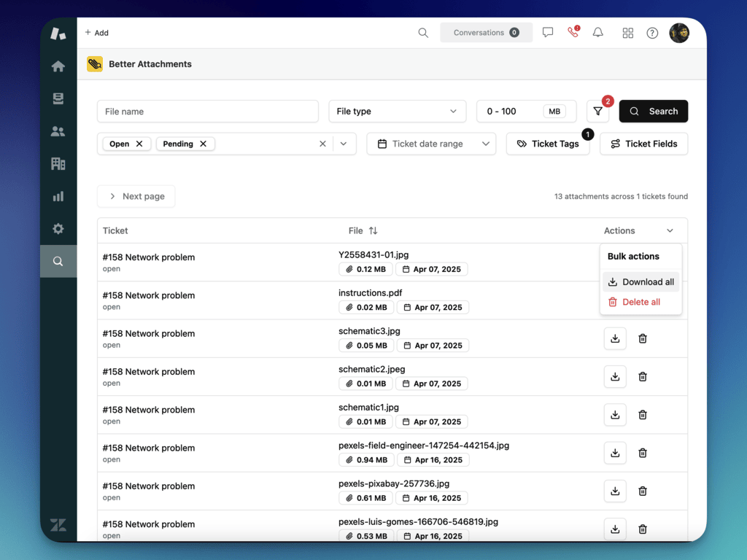Delete the schematic1.jpg attachment
Viewport: 747px width, 560px height.
click(x=643, y=415)
